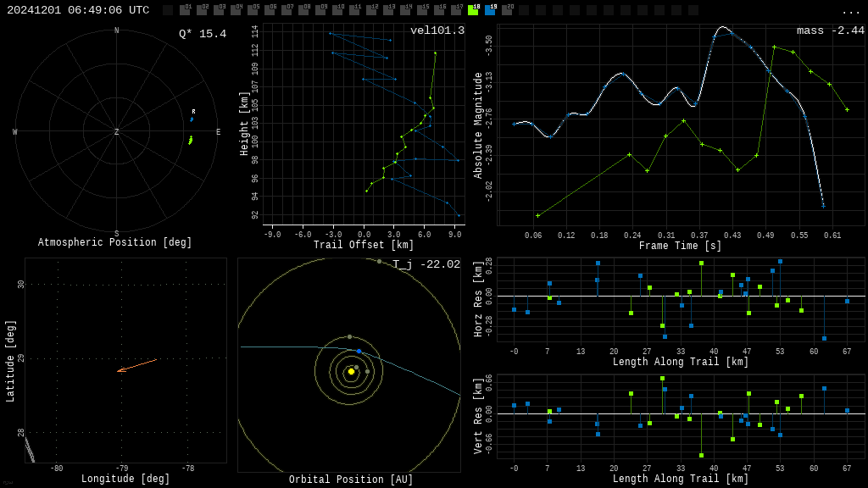The height and width of the screenshot is (488, 868).
Task: Toggle the gray station 20 square
Action: click(x=507, y=10)
